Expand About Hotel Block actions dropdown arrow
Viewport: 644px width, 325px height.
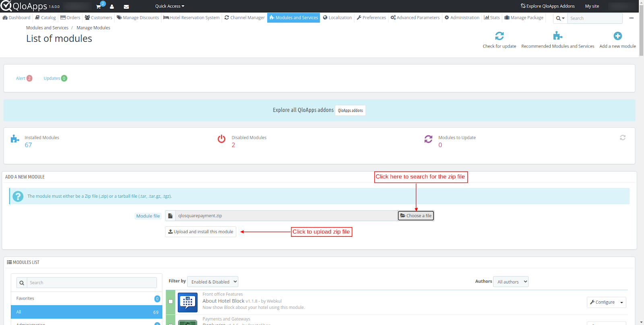[622, 302]
